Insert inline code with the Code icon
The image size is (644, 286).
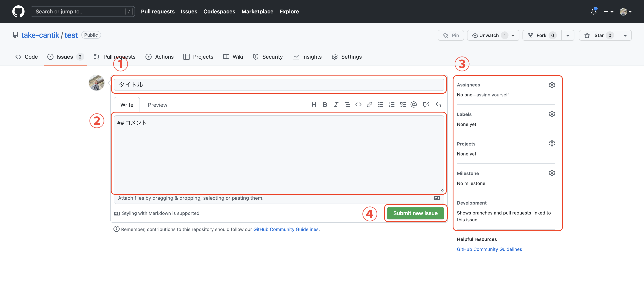pos(358,104)
